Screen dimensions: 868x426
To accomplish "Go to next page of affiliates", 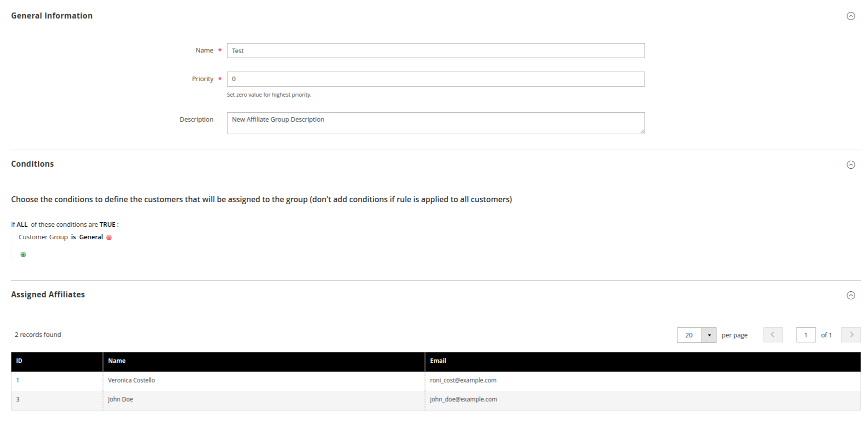I will 851,335.
